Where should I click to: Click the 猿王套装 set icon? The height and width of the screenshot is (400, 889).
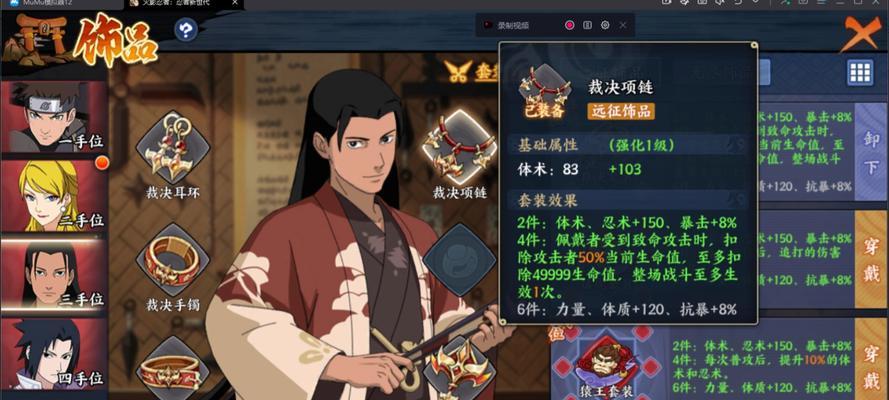coord(606,363)
